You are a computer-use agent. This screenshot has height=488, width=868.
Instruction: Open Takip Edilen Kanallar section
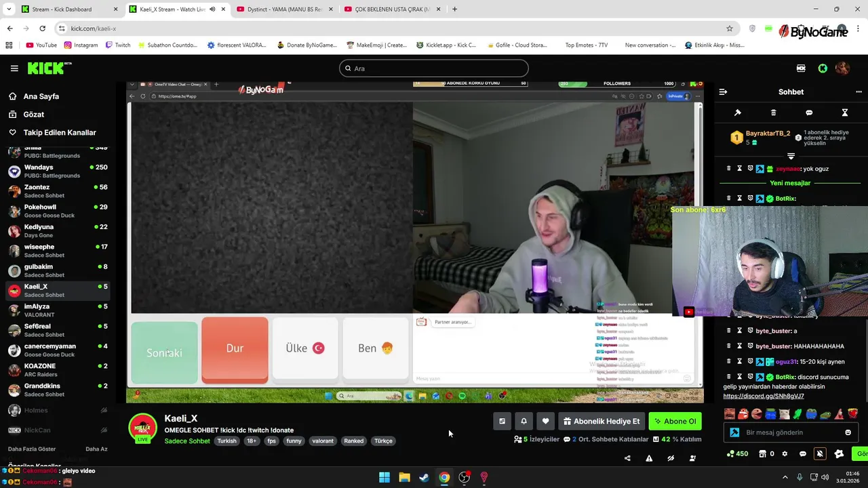(x=60, y=133)
